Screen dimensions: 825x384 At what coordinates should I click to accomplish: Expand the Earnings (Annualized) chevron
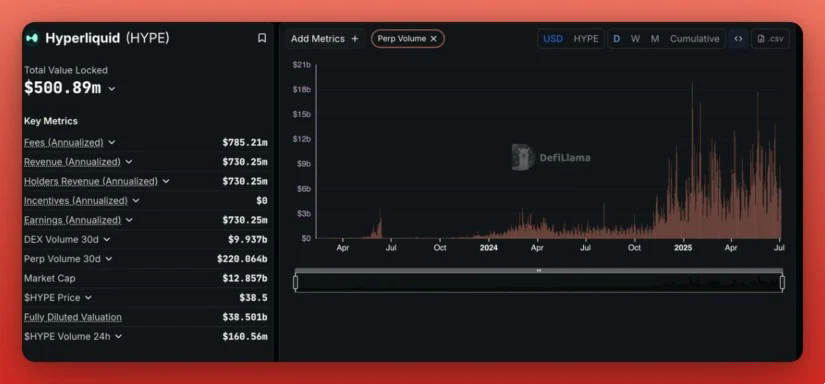coord(129,220)
